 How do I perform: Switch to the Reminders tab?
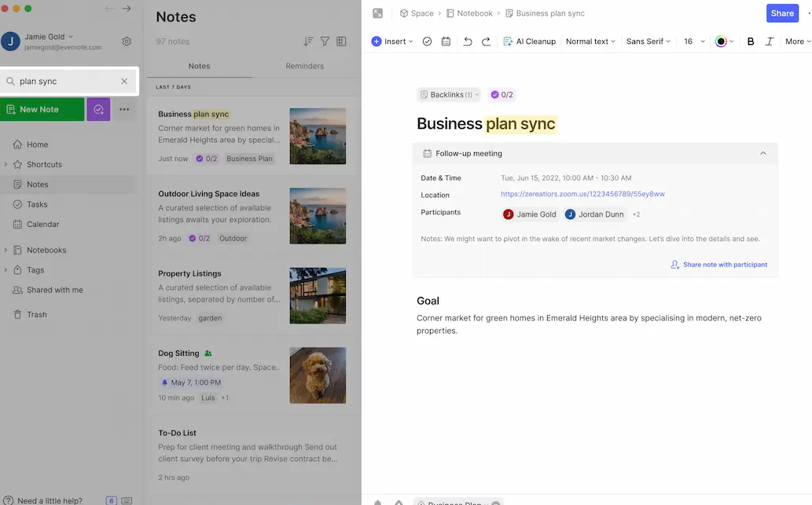click(x=304, y=66)
